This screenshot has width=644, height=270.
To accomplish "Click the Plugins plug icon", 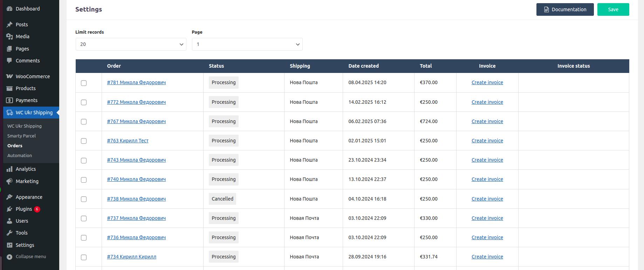I will (9, 209).
